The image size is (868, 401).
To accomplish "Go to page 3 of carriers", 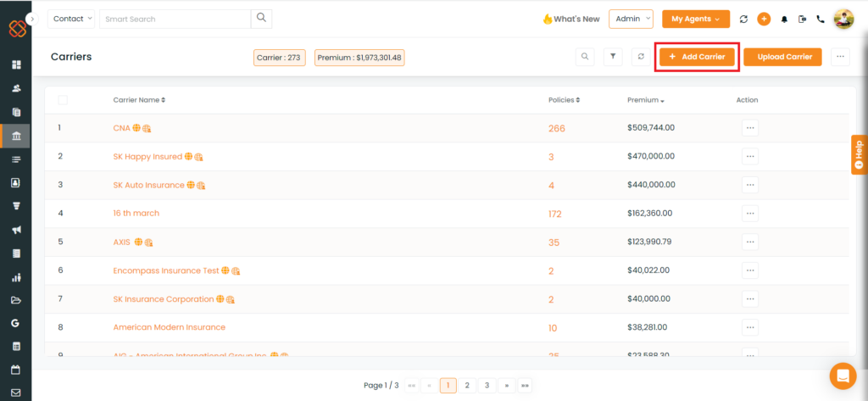I will [487, 386].
